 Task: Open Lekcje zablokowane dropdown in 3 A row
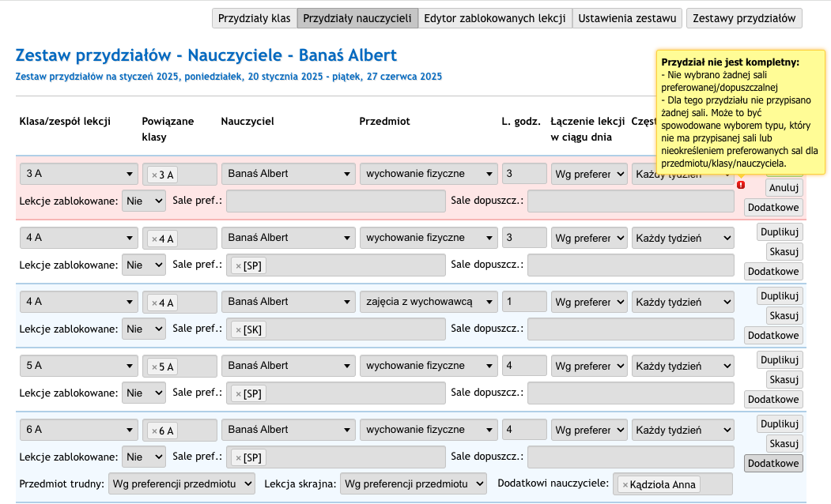coord(144,201)
